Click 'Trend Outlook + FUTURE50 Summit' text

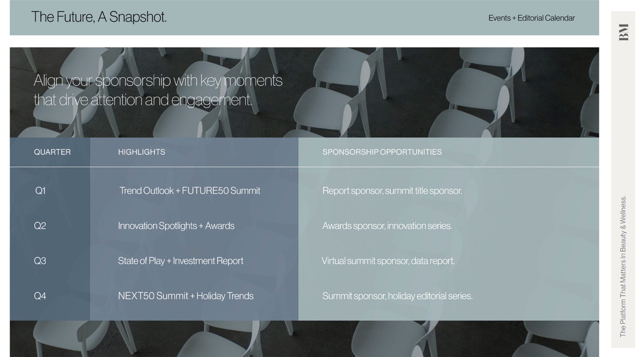tap(190, 191)
